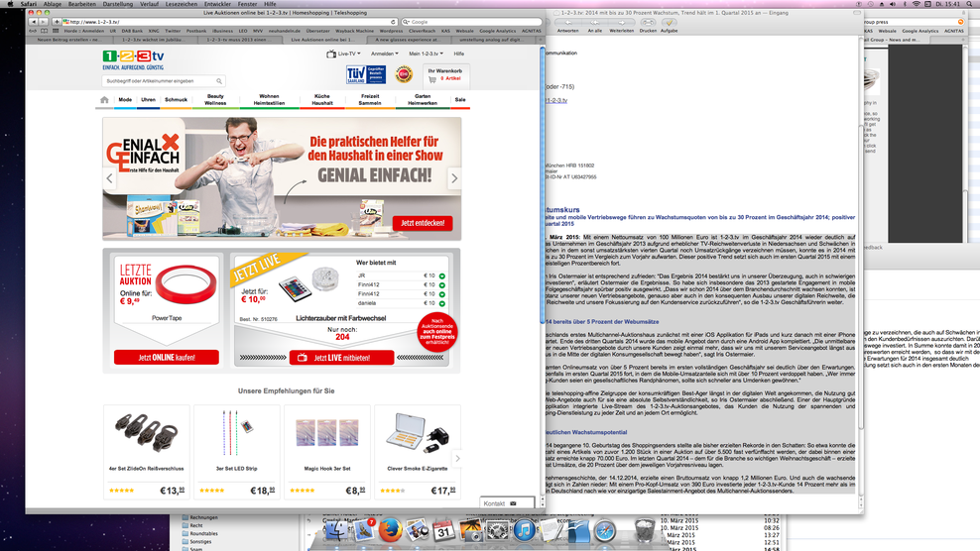Click 'Jetzt LIVE mitbieten!' button
The height and width of the screenshot is (551, 980).
coord(342,358)
